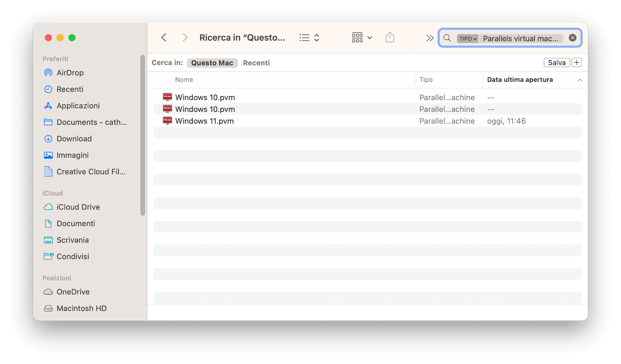Click the Windows 11.pvm Parallels icon
The image size is (621, 364).
[x=167, y=121]
